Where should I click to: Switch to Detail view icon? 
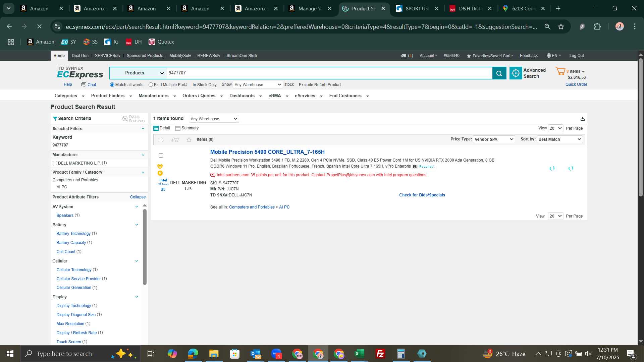click(156, 128)
